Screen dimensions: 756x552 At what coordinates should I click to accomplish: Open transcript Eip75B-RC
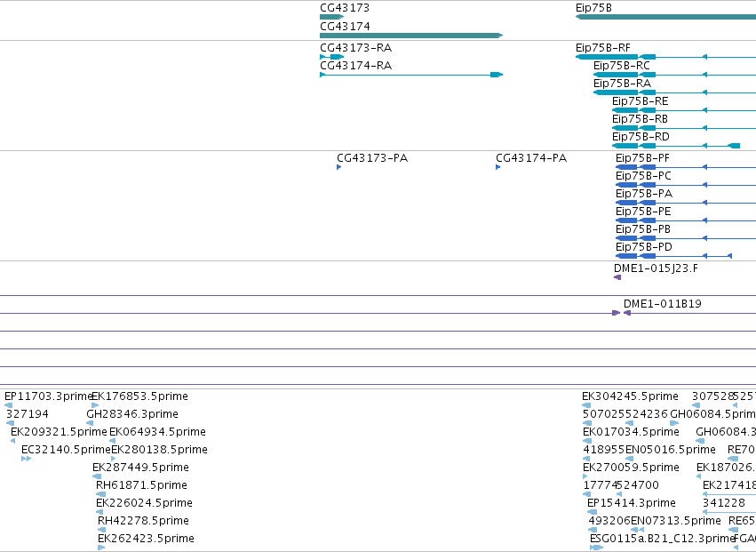click(622, 66)
